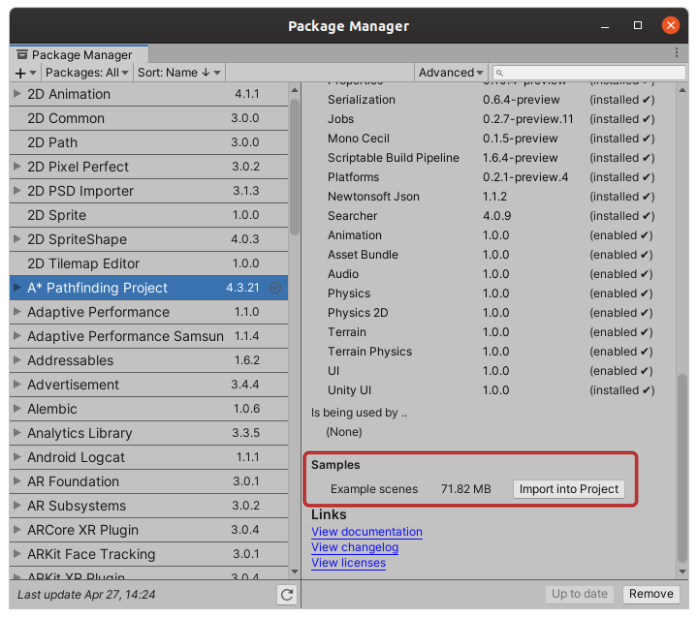This screenshot has height=618, width=698.
Task: Expand the 2D Pixel Perfect package versions
Action: coord(17,167)
